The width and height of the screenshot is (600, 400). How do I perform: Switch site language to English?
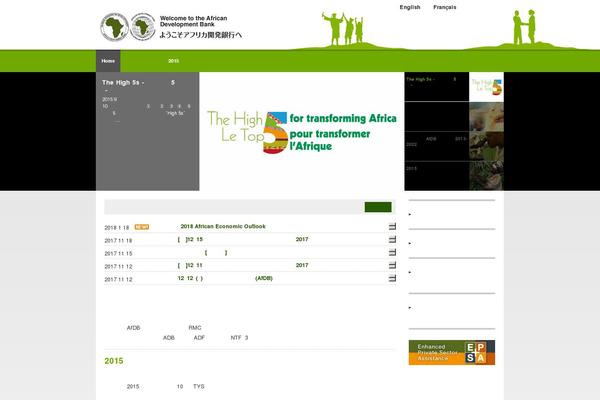tap(410, 7)
